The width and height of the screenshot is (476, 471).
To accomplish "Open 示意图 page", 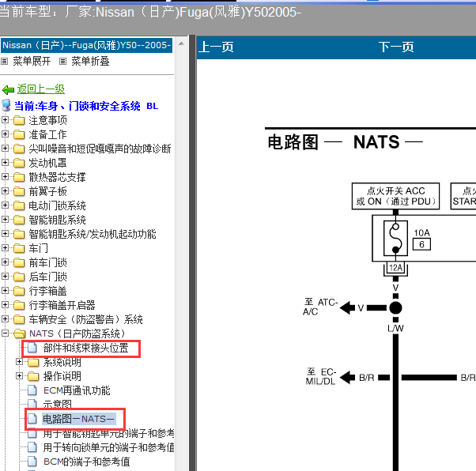I will [x=58, y=405].
